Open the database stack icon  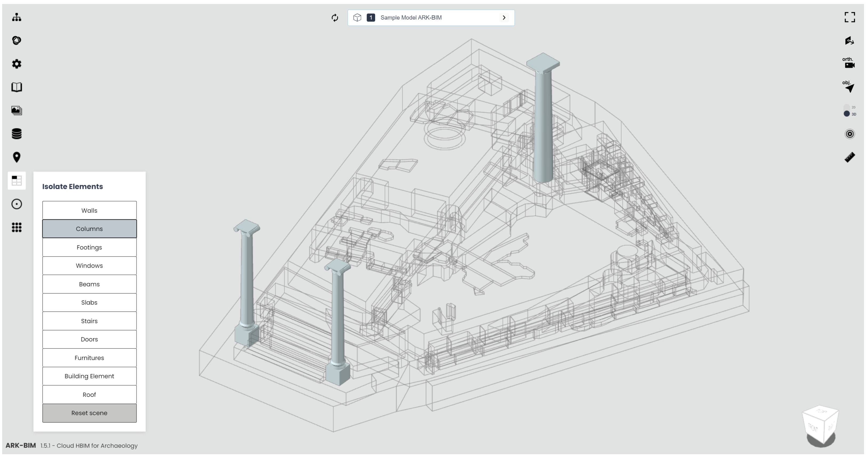pyautogui.click(x=17, y=133)
